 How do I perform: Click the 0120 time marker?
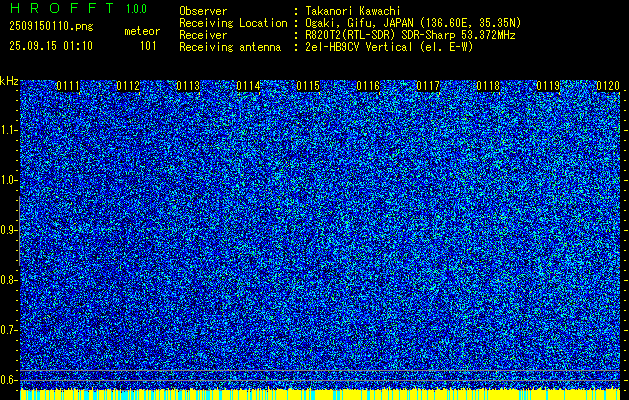[608, 86]
